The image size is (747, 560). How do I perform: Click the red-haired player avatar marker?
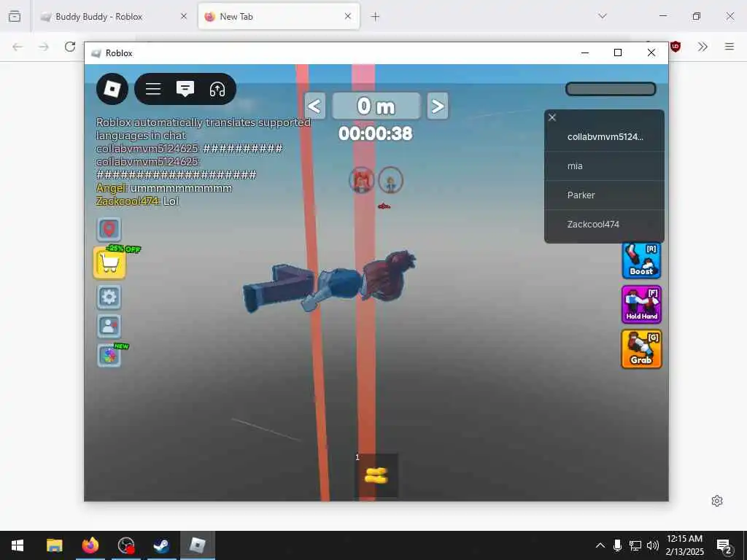[x=362, y=181]
